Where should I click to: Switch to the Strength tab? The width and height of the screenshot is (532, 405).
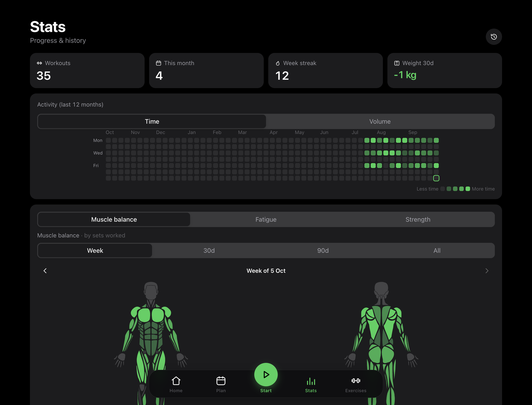418,220
